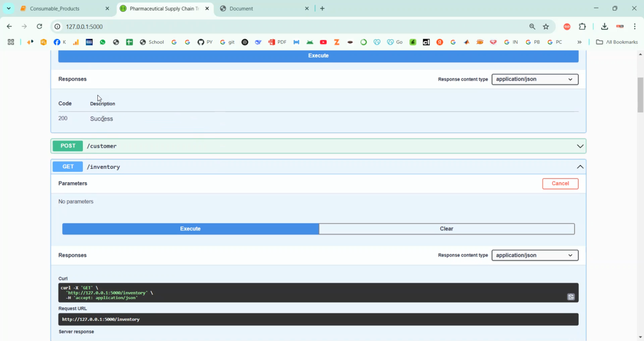Open the Extensions puzzle-piece menu

tap(582, 27)
